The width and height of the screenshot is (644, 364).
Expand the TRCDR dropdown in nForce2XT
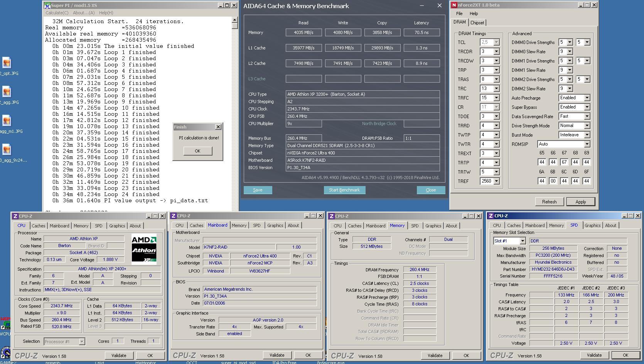tap(496, 51)
